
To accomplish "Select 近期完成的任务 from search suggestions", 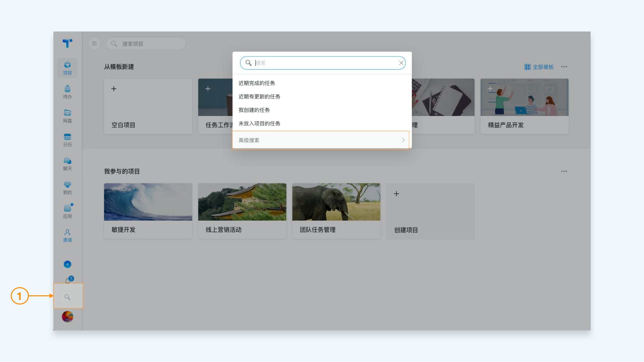I will click(257, 83).
